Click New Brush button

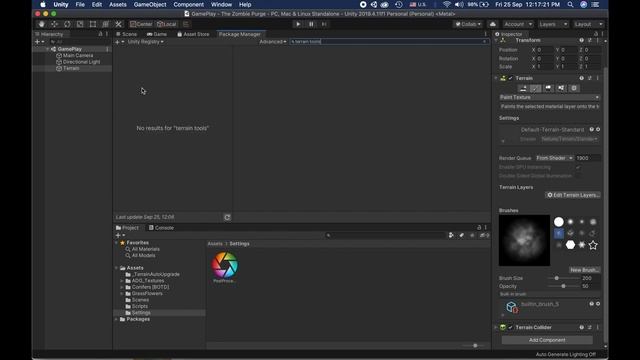[584, 270]
